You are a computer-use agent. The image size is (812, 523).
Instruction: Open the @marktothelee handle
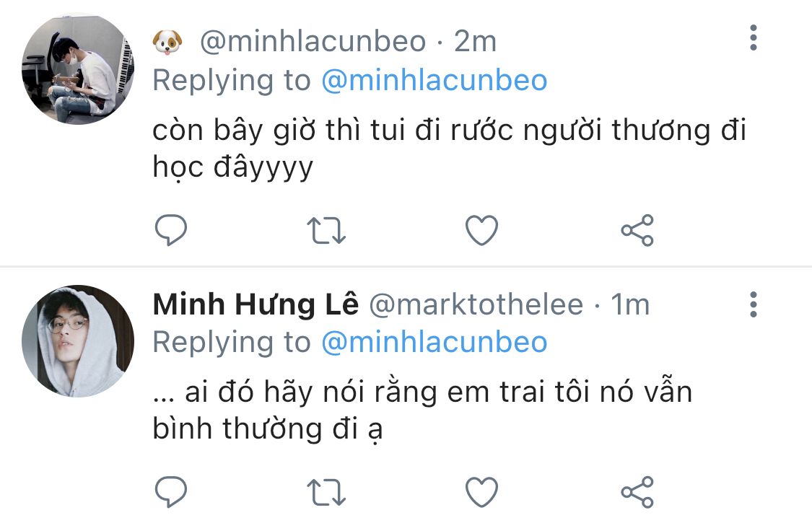point(476,304)
